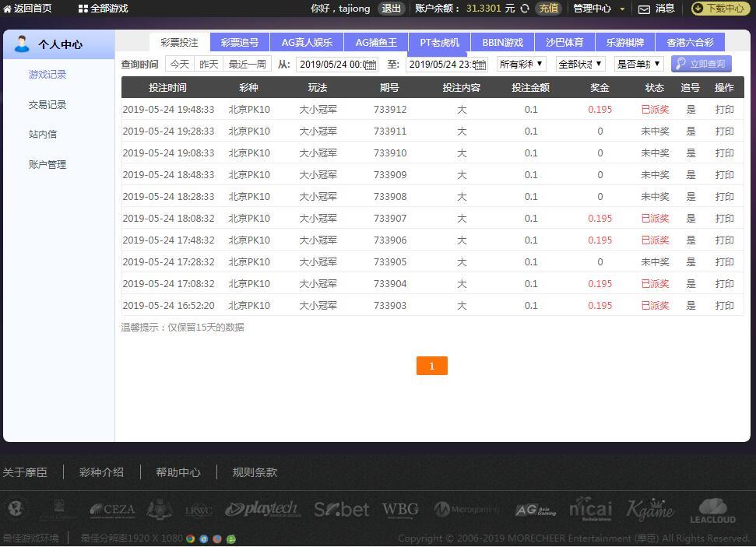Open the PT老虎机 tab
The height and width of the screenshot is (547, 756).
439,43
